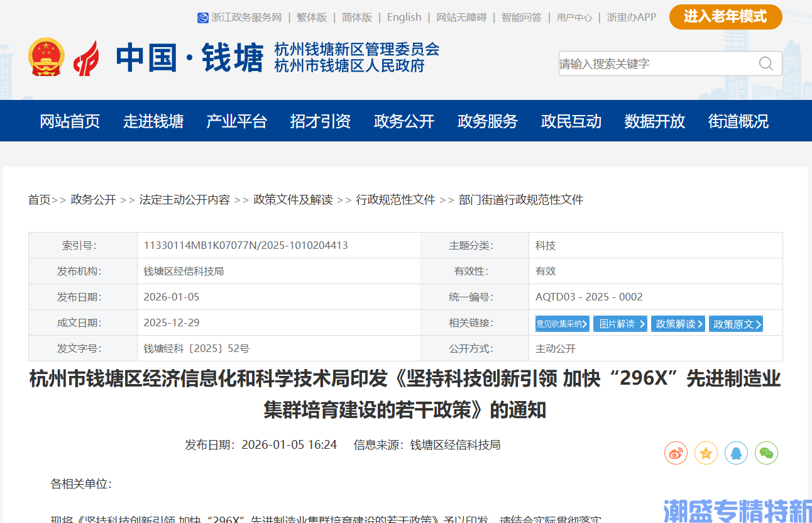Screen dimensions: 812x523
Task: Click breadcrumb 政务公开
Action: 94,200
